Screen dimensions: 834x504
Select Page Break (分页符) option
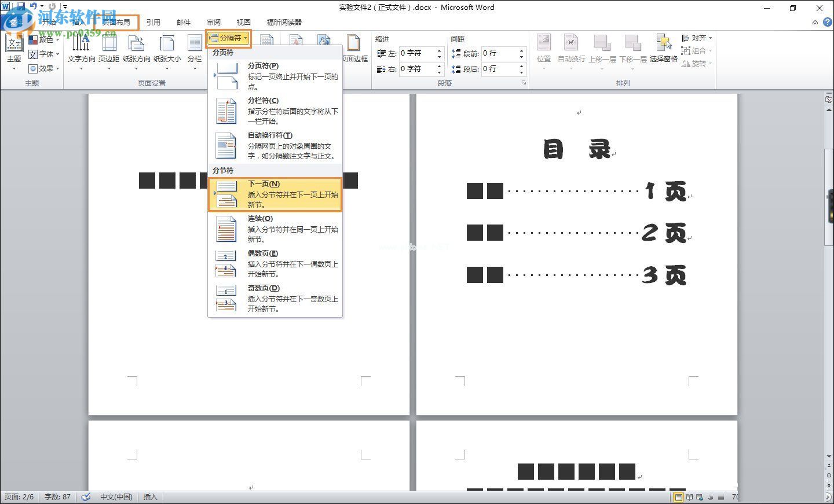[x=275, y=76]
